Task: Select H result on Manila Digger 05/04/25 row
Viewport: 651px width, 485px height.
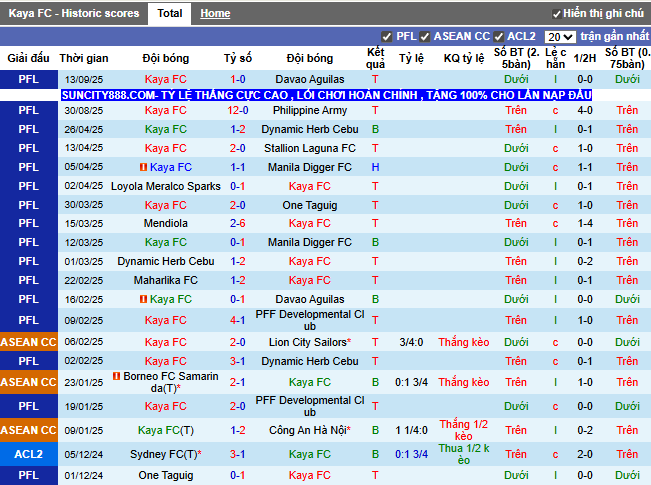Action: [375, 167]
